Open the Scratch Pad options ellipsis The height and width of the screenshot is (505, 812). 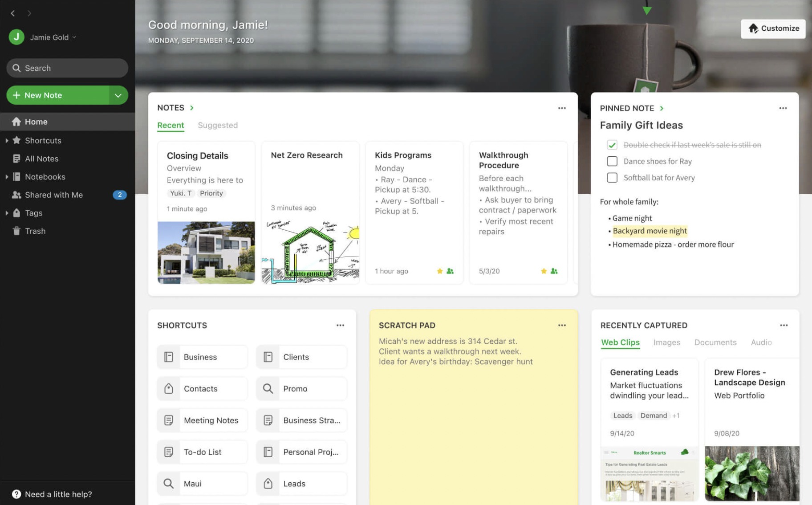click(x=561, y=325)
